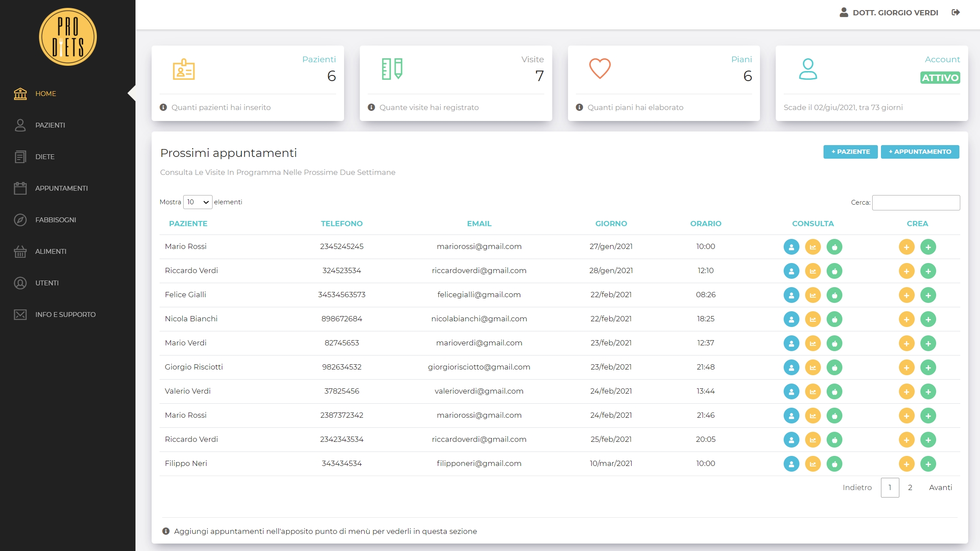The width and height of the screenshot is (980, 551).
Task: Open the Home menu item
Action: click(x=46, y=93)
